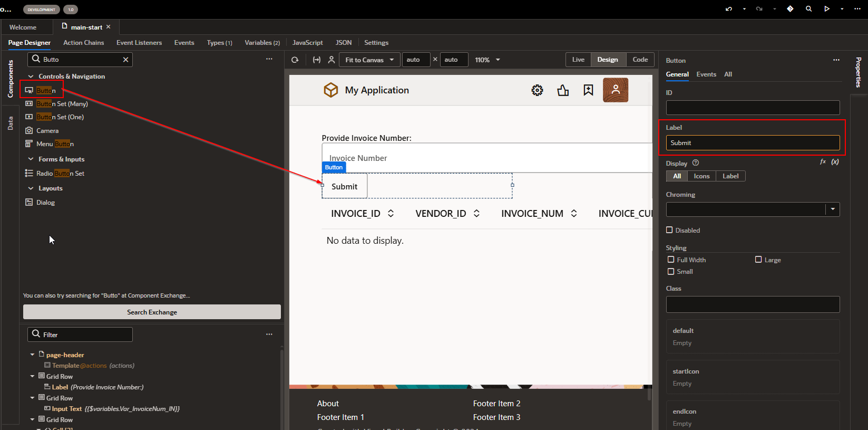Click the Redo arrow icon
This screenshot has width=868, height=430.
click(759, 9)
